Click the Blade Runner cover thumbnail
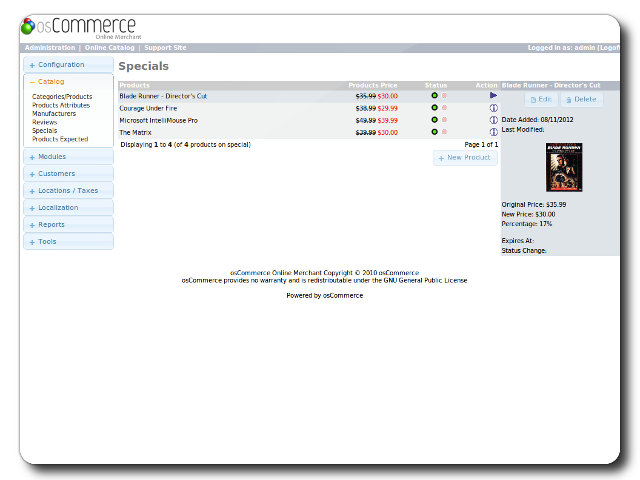The image size is (640, 480). [x=563, y=168]
